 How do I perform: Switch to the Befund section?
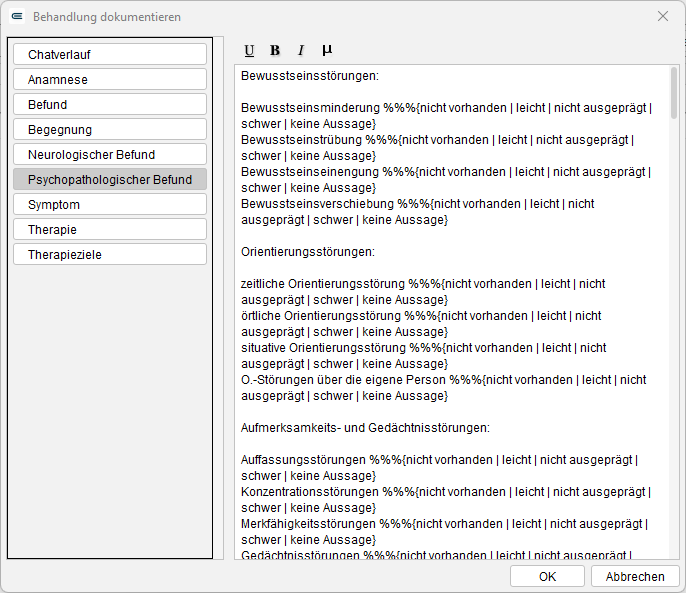110,104
